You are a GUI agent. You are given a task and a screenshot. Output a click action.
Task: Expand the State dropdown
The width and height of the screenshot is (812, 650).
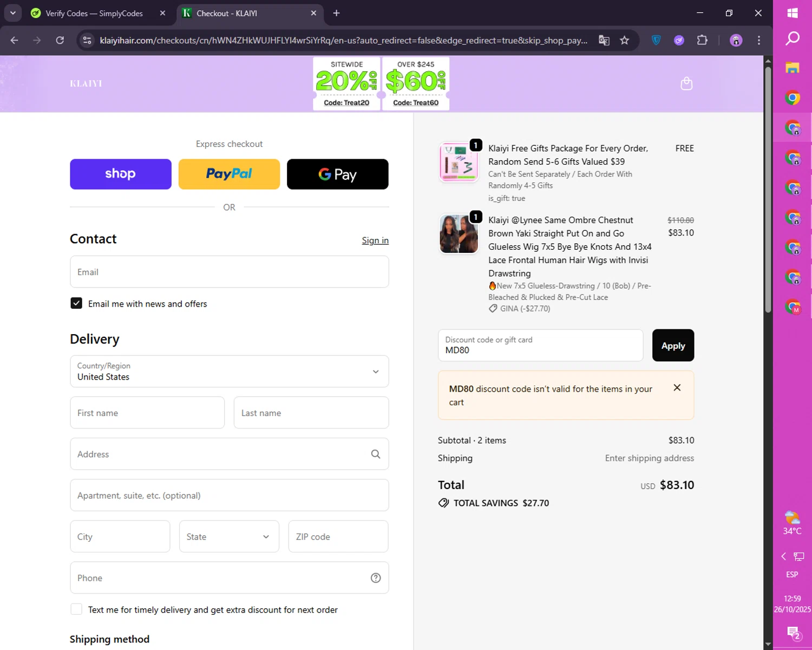(229, 536)
